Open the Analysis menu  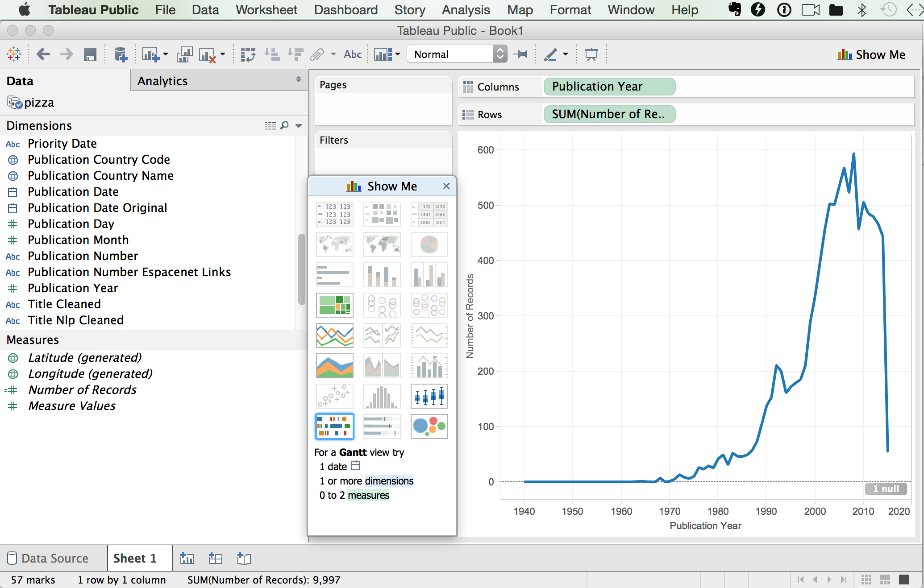(x=466, y=10)
